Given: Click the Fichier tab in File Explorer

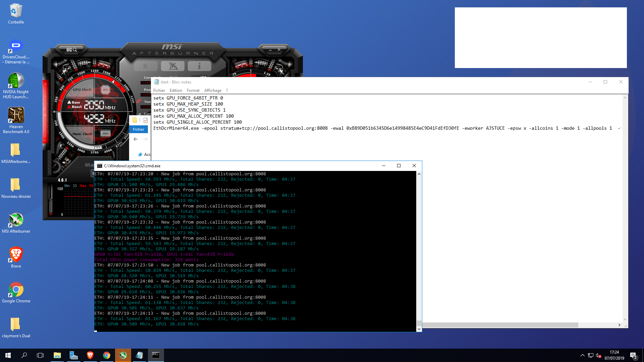Looking at the screenshot, I should pyautogui.click(x=139, y=129).
